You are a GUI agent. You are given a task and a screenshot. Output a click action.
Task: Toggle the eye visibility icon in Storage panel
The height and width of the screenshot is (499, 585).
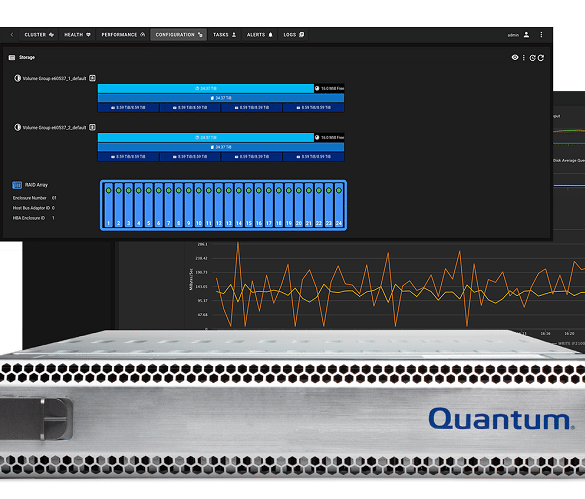(x=515, y=57)
